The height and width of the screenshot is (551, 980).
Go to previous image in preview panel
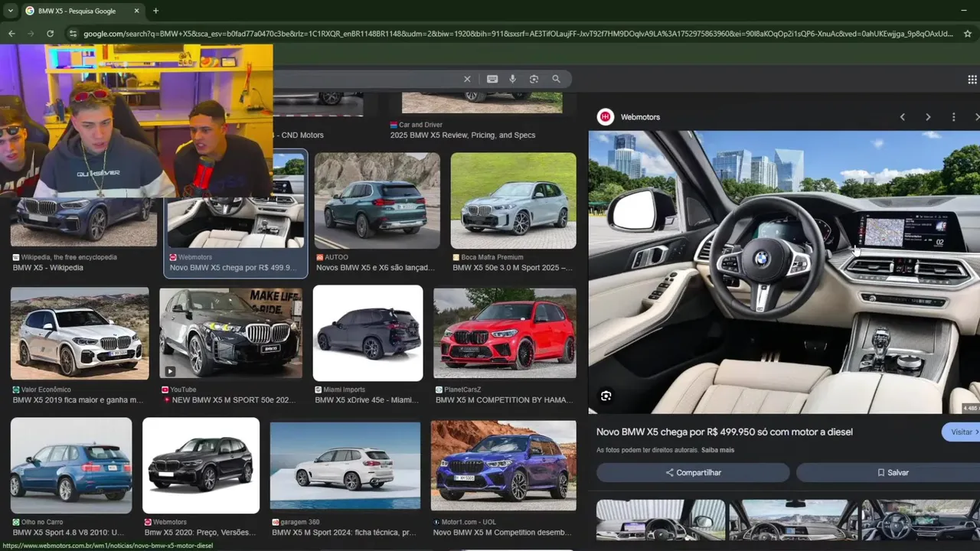(903, 117)
